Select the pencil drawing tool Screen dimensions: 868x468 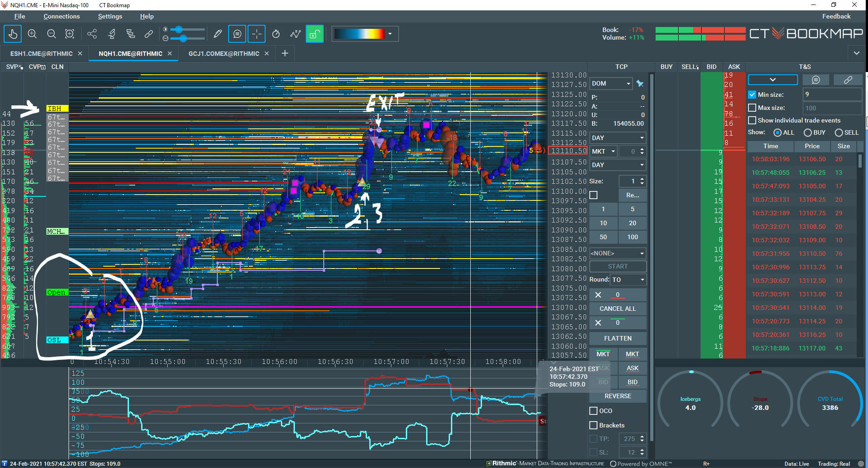218,34
